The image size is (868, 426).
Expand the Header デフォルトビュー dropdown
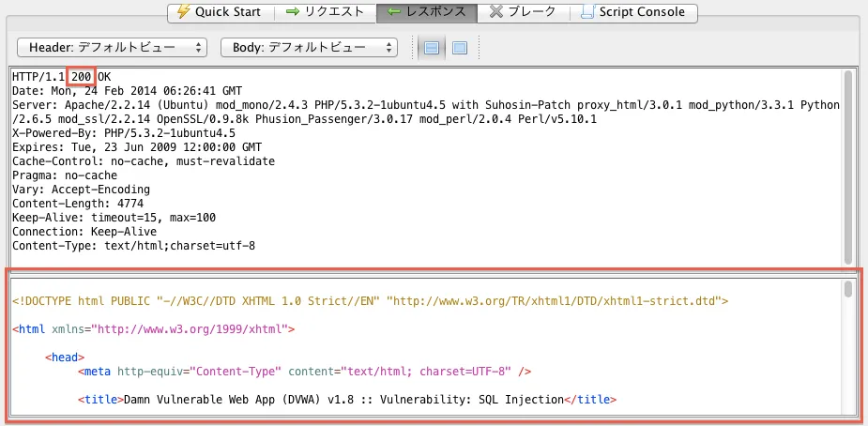click(112, 47)
